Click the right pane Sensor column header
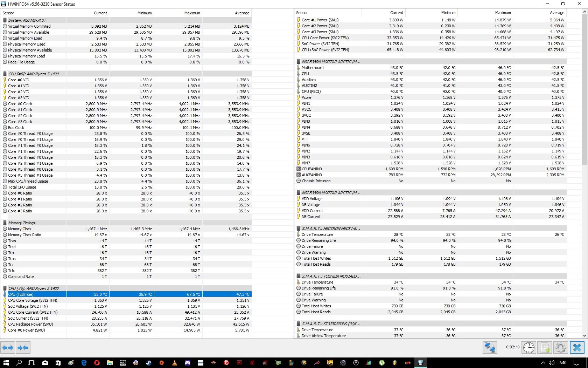 pyautogui.click(x=328, y=13)
